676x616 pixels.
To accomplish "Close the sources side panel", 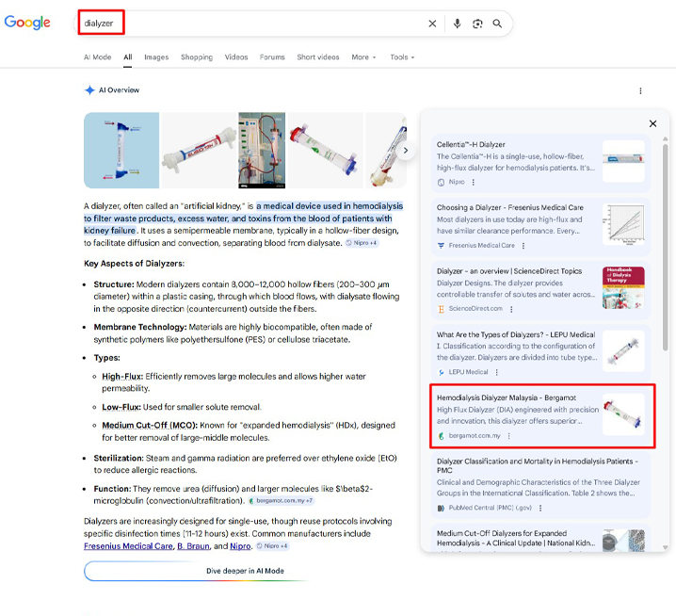I will [652, 123].
